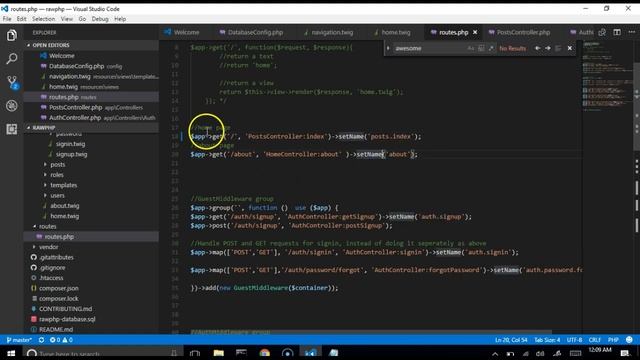Close the find widget

pyautogui.click(x=570, y=48)
